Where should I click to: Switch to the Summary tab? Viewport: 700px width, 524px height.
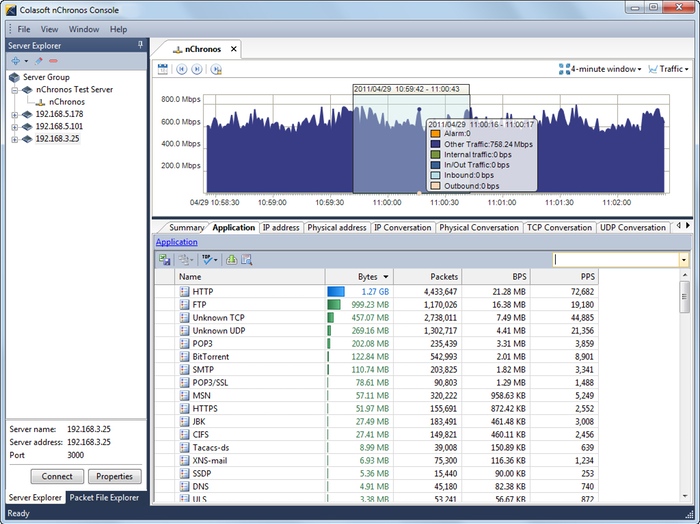(186, 228)
